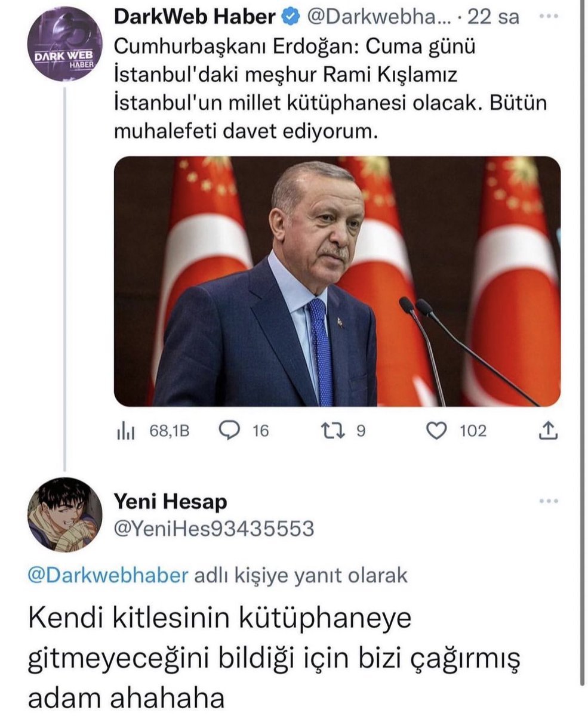Click the vertical scrollbar on the right edge
This screenshot has width=588, height=716.
(582, 358)
